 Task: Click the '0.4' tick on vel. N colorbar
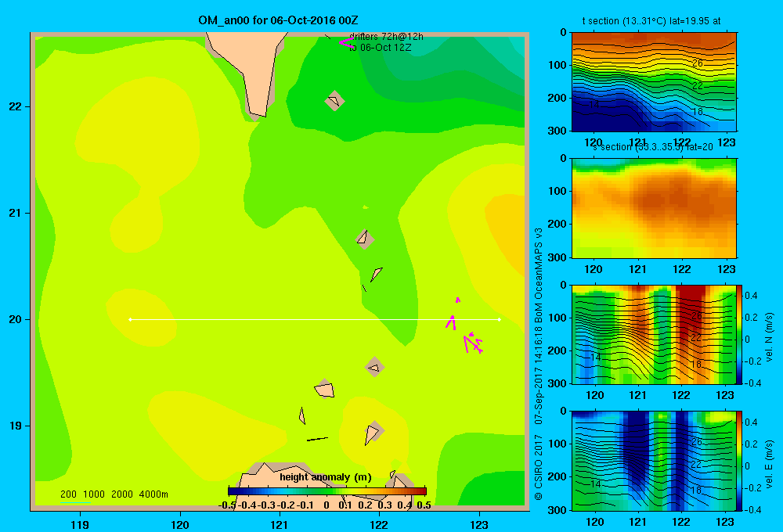coord(751,296)
